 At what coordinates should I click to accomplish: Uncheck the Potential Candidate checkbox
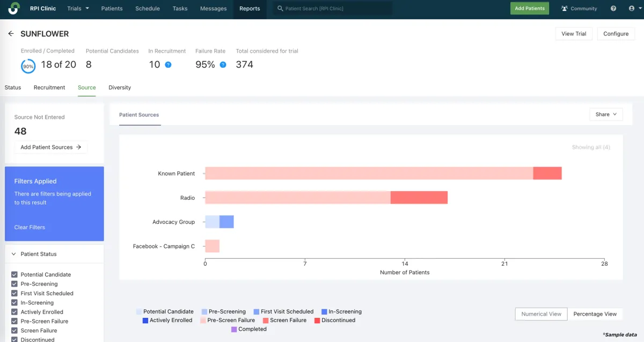14,274
